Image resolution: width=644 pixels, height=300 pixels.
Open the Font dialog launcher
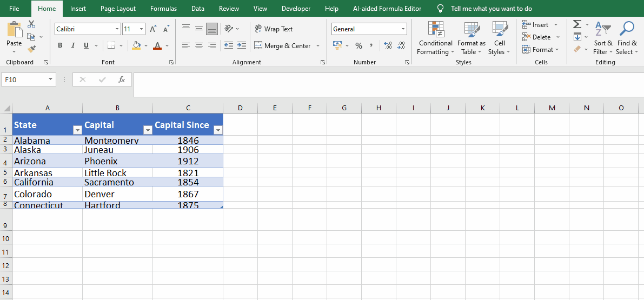point(171,62)
